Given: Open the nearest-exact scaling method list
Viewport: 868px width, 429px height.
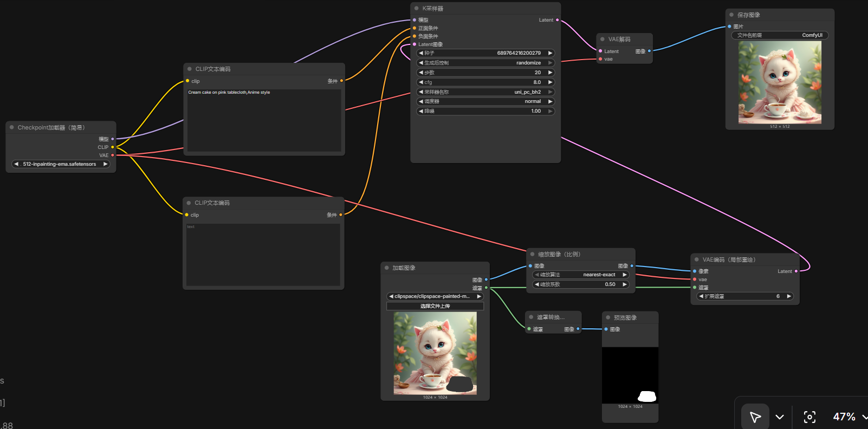Looking at the screenshot, I should pos(599,275).
